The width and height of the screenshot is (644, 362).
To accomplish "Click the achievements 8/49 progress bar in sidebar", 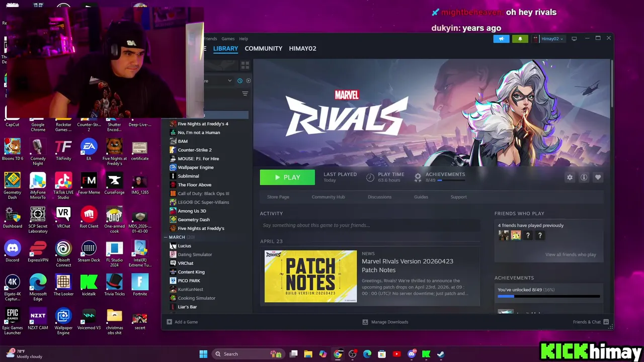I will 548,296.
